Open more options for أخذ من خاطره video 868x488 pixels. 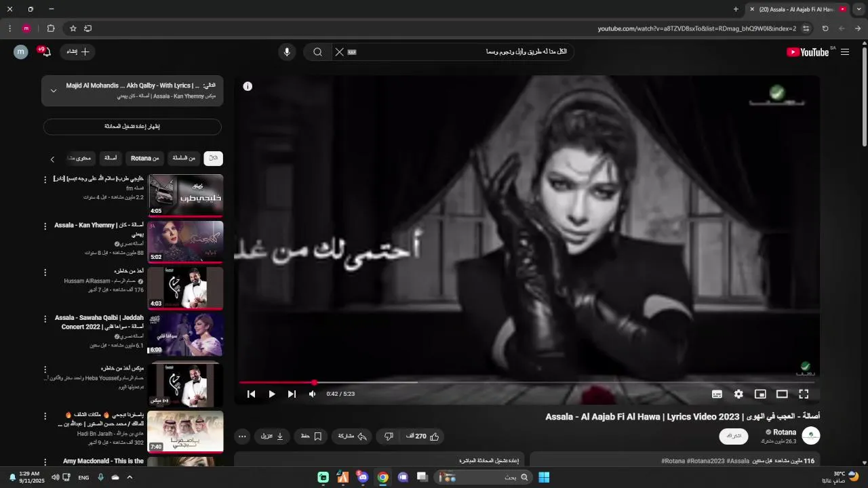coord(45,272)
